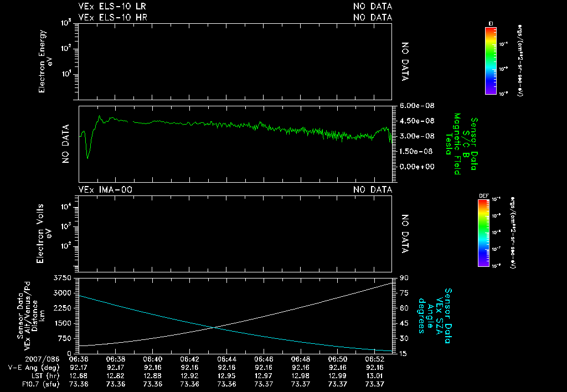Click the 2007/086 date label

click(42, 359)
